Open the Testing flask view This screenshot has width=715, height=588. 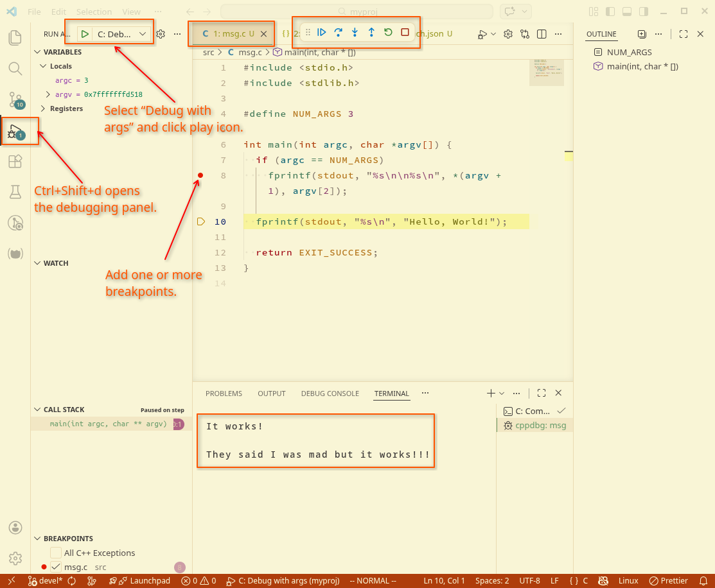[15, 192]
